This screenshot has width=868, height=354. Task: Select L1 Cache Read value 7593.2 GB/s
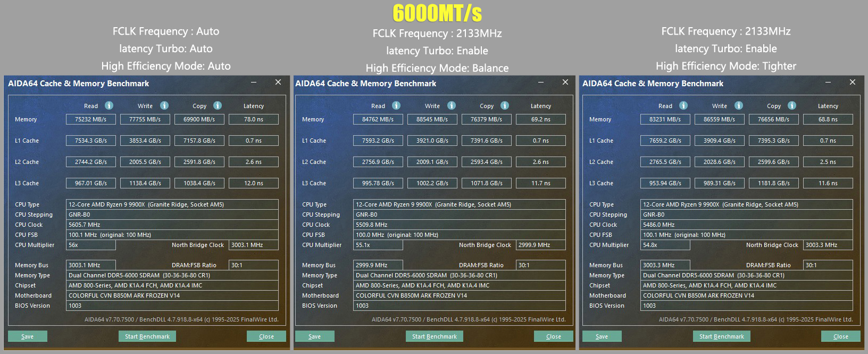pyautogui.click(x=378, y=141)
